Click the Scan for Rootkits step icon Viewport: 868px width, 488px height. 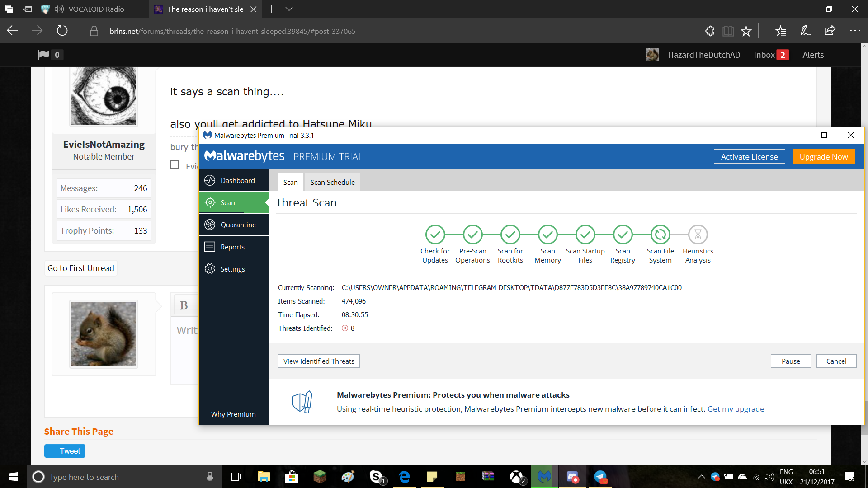[510, 235]
